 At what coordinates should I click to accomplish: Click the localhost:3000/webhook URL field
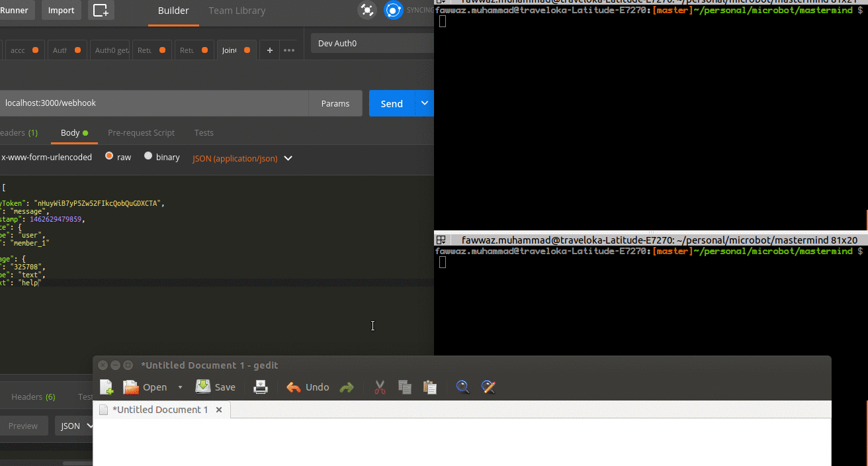pyautogui.click(x=154, y=103)
